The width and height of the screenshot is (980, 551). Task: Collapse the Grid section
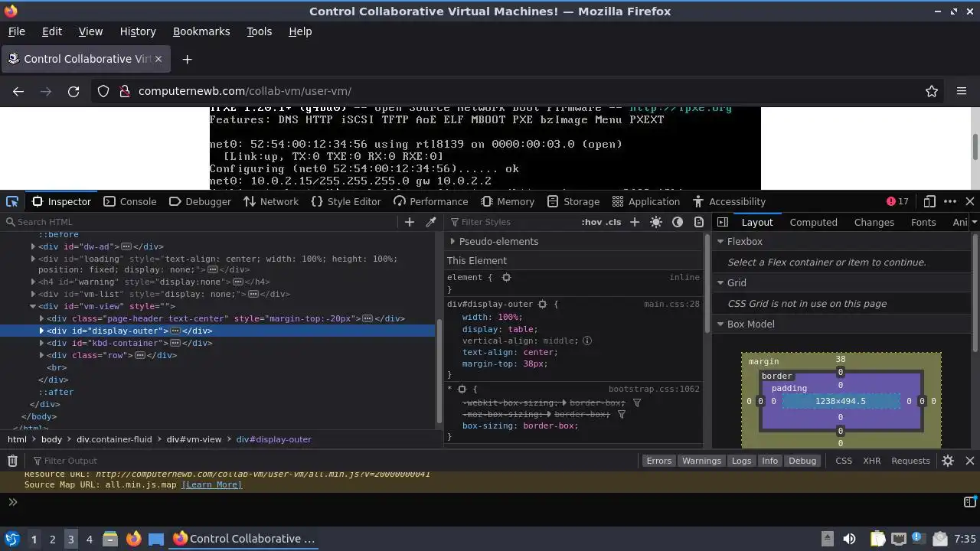coord(720,282)
